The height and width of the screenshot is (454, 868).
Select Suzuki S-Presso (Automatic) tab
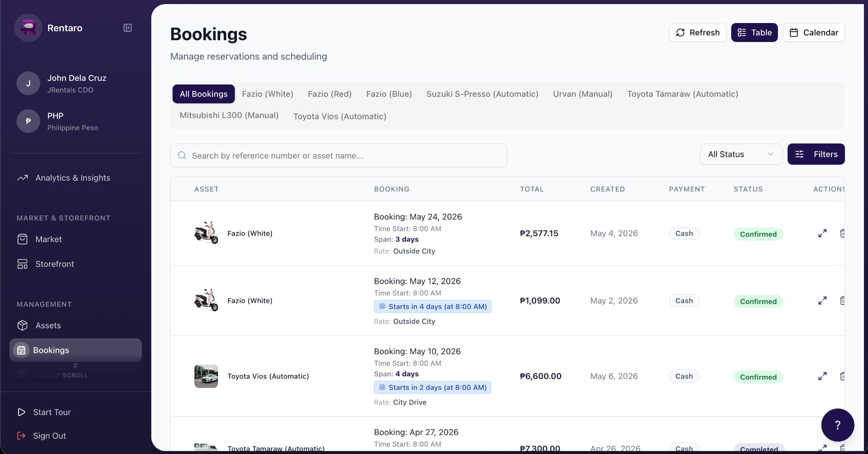(x=482, y=94)
